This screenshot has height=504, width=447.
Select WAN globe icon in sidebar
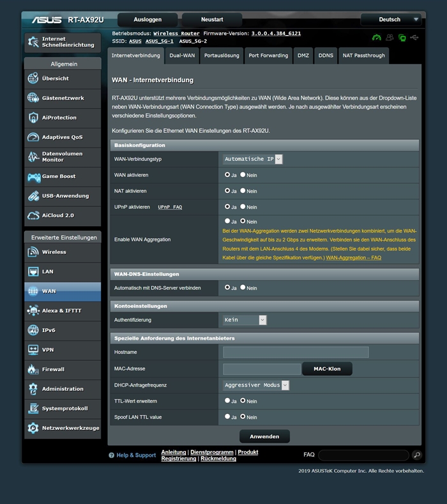[x=33, y=291]
